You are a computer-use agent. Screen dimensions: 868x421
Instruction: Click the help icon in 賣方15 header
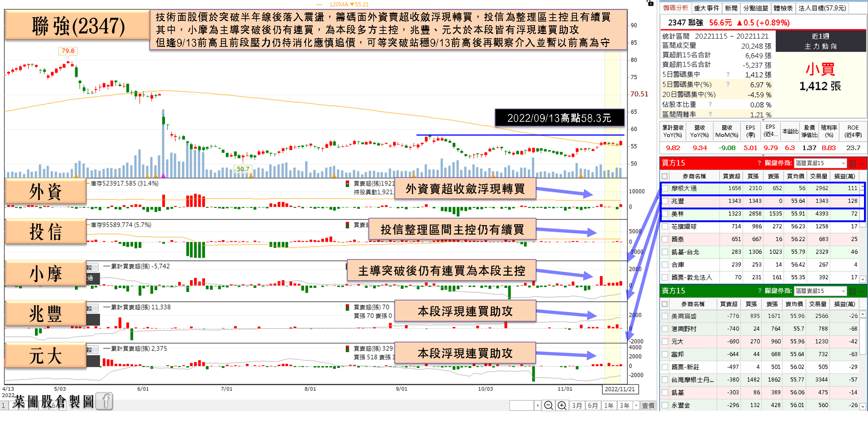pyautogui.click(x=759, y=291)
